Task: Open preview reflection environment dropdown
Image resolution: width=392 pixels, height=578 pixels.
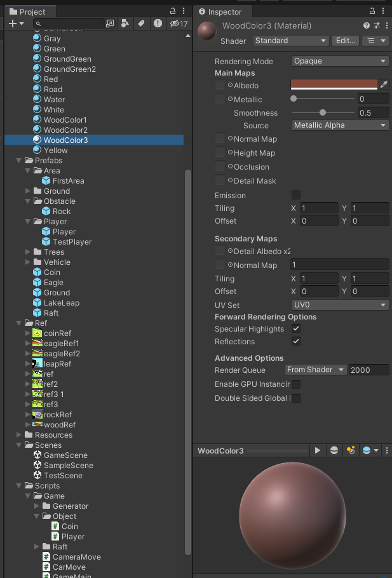Action: click(370, 450)
